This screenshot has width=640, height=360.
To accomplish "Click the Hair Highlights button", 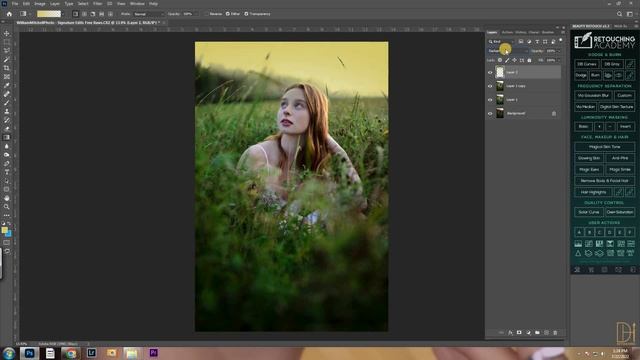I will click(593, 192).
